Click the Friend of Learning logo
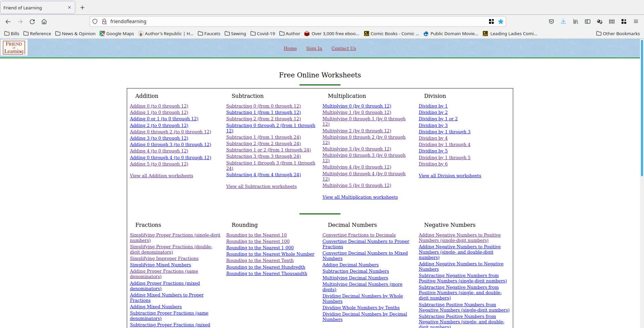This screenshot has height=328, width=644. point(14,48)
